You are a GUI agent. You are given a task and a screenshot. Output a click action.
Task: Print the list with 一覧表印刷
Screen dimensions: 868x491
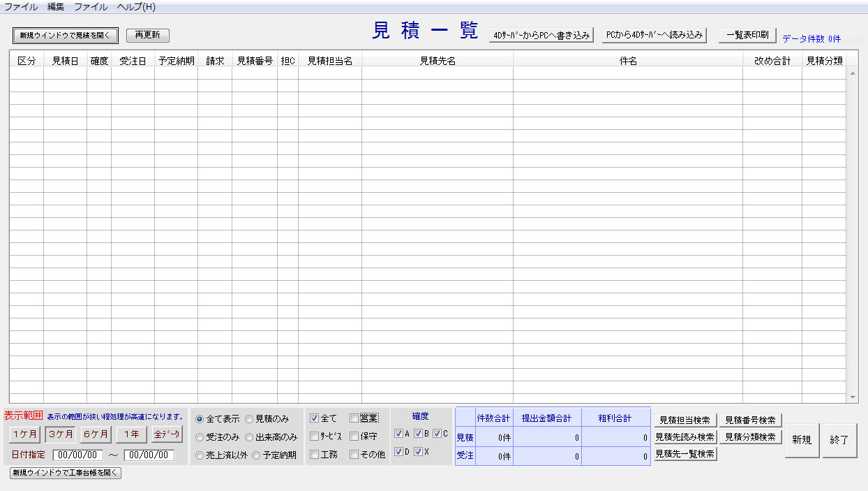[x=747, y=35]
